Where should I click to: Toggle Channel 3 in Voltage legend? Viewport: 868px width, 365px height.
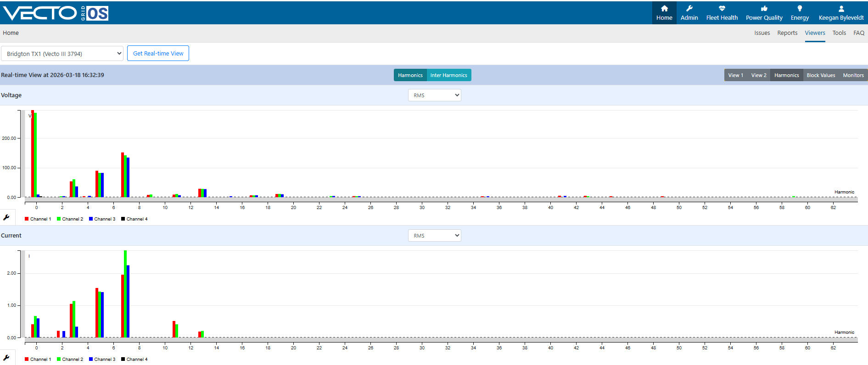tap(102, 219)
